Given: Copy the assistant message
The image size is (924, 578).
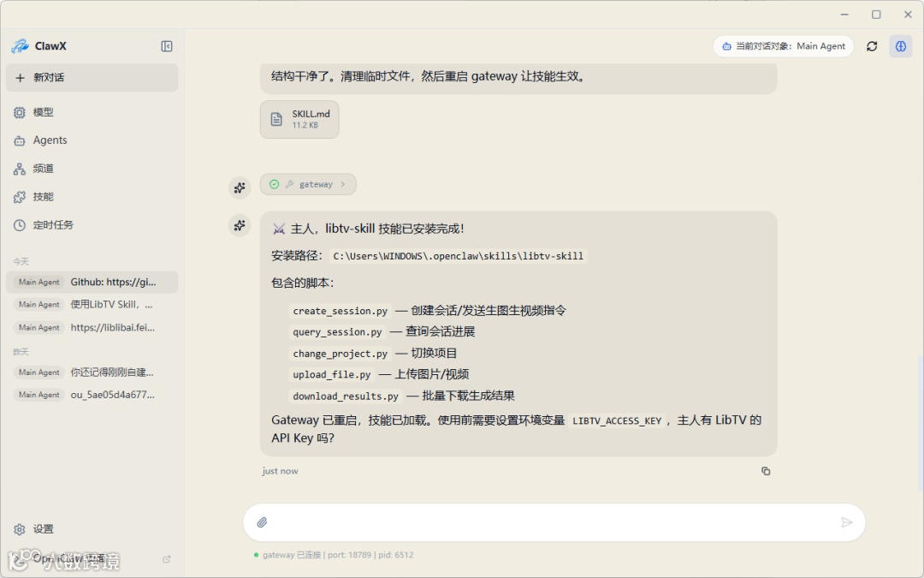Looking at the screenshot, I should click(766, 471).
